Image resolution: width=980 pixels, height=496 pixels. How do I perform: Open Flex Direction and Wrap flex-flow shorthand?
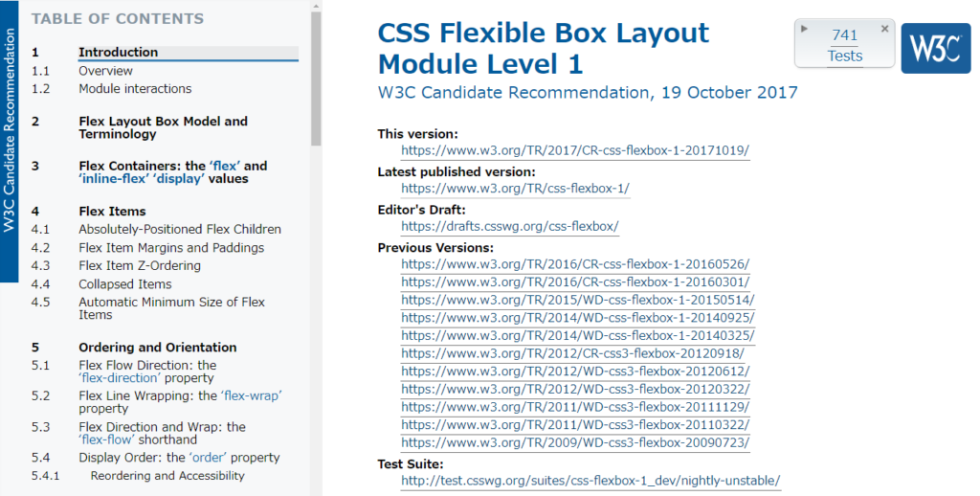coord(162,433)
